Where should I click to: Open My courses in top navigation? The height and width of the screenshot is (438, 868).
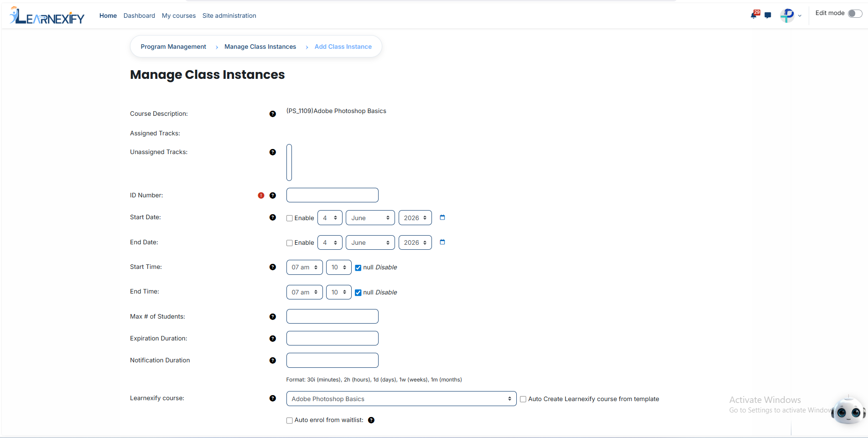[179, 15]
